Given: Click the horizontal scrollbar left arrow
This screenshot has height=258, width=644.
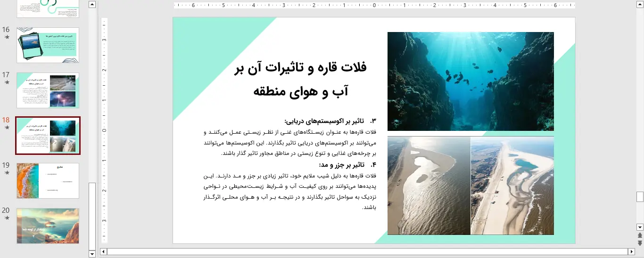Looking at the screenshot, I should pos(104,252).
